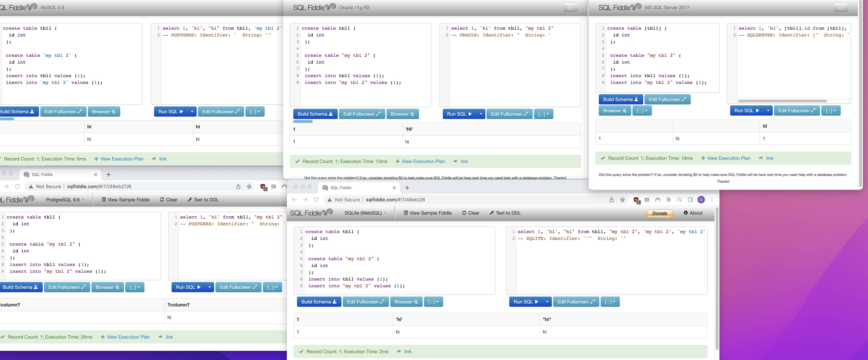Image resolution: width=868 pixels, height=360 pixels.
Task: Click Text to DDL in PostgreSQL window
Action: click(x=203, y=200)
